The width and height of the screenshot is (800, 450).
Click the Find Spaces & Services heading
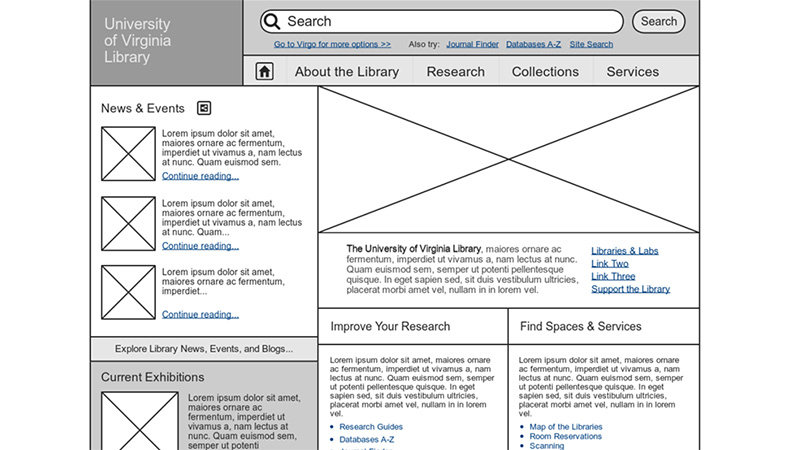[581, 327]
